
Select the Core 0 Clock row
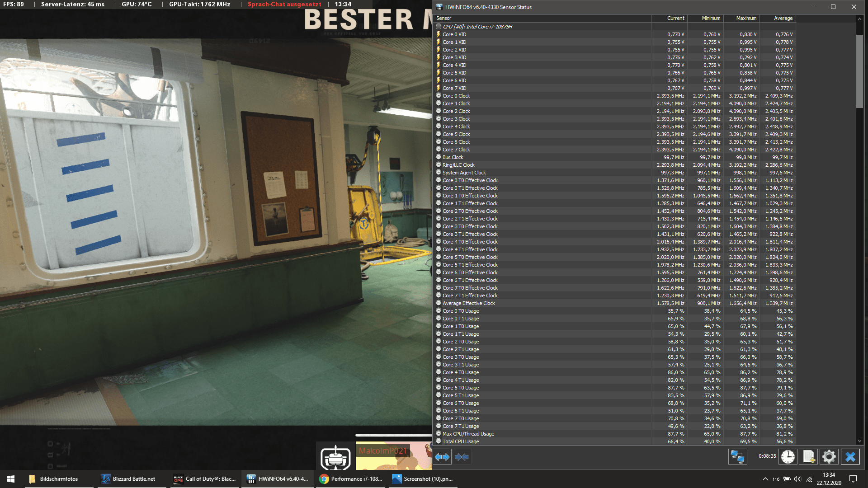614,96
